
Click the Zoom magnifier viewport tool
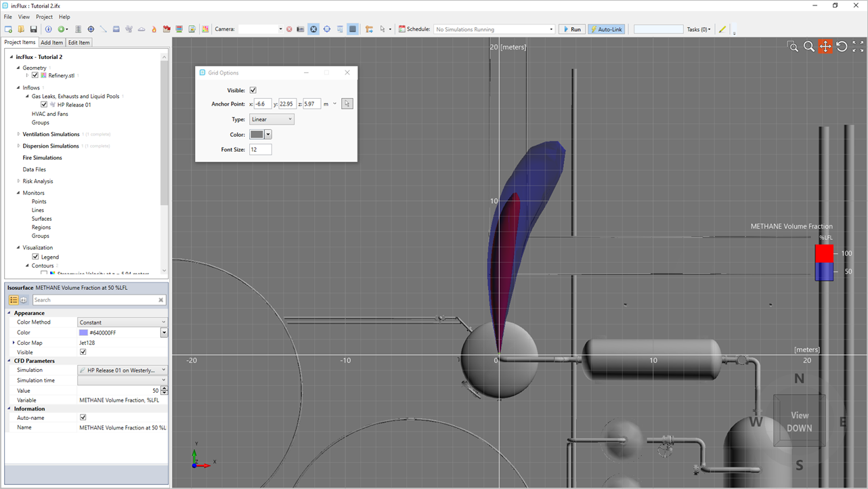click(809, 47)
